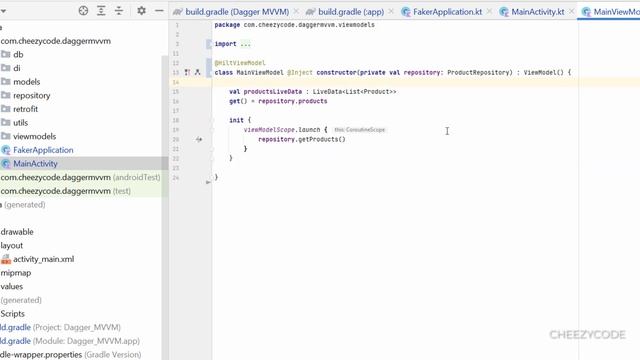
Task: Select the layout resource folder
Action: [11, 245]
